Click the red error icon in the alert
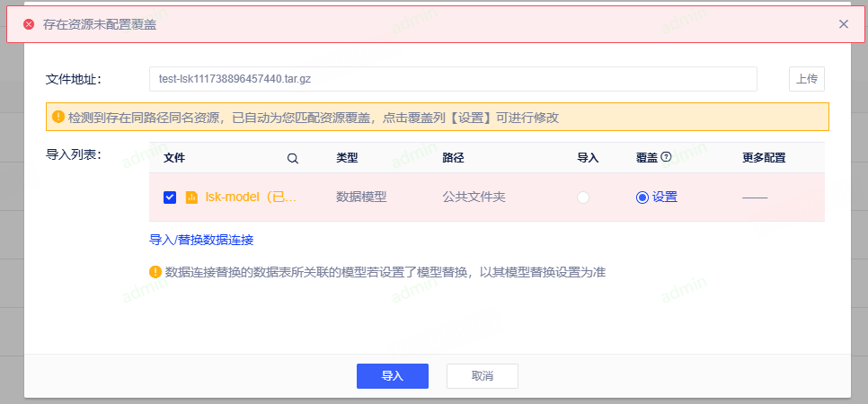This screenshot has width=868, height=404. pyautogui.click(x=29, y=24)
